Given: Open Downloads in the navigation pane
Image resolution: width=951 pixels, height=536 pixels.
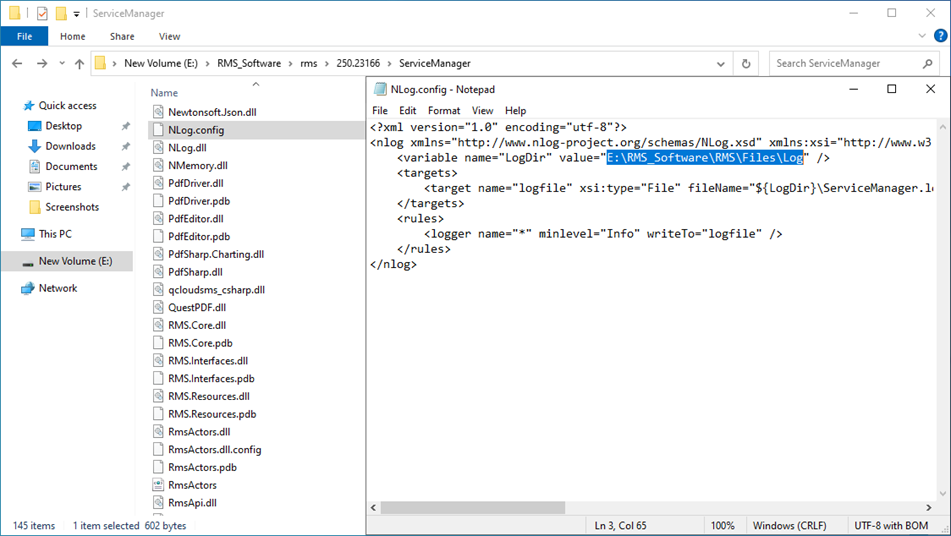Looking at the screenshot, I should [x=70, y=146].
